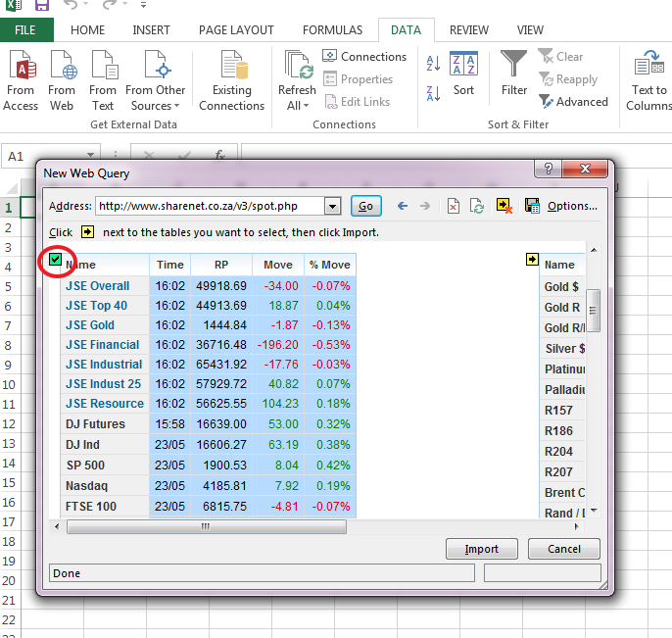Viewport: 672px width, 638px height.
Task: Click the Import button
Action: 481,549
